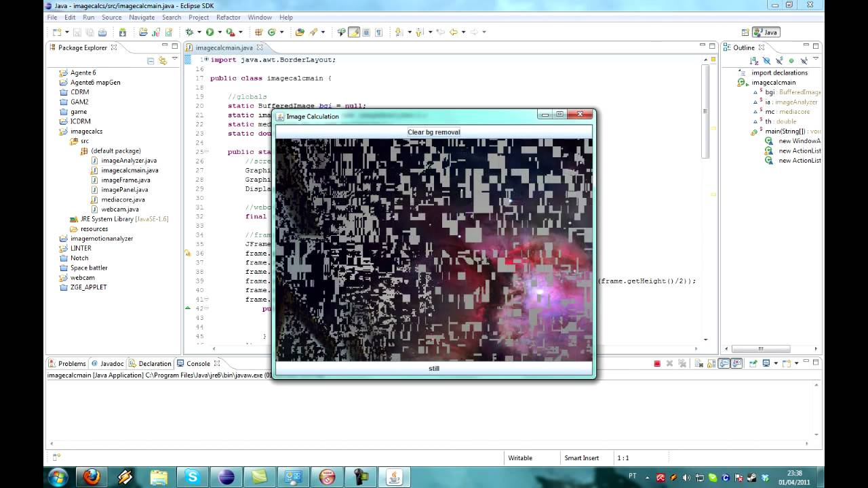Click Collapse All in Package Explorer

click(151, 60)
